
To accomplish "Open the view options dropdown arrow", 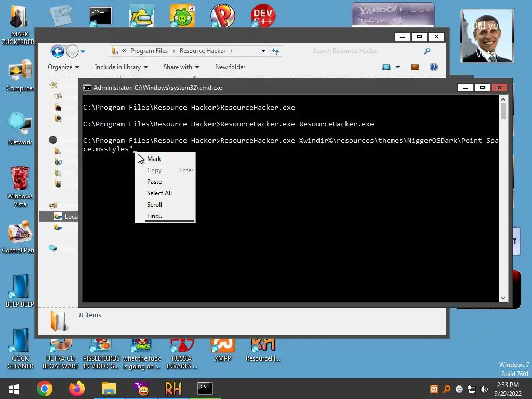I will [397, 67].
